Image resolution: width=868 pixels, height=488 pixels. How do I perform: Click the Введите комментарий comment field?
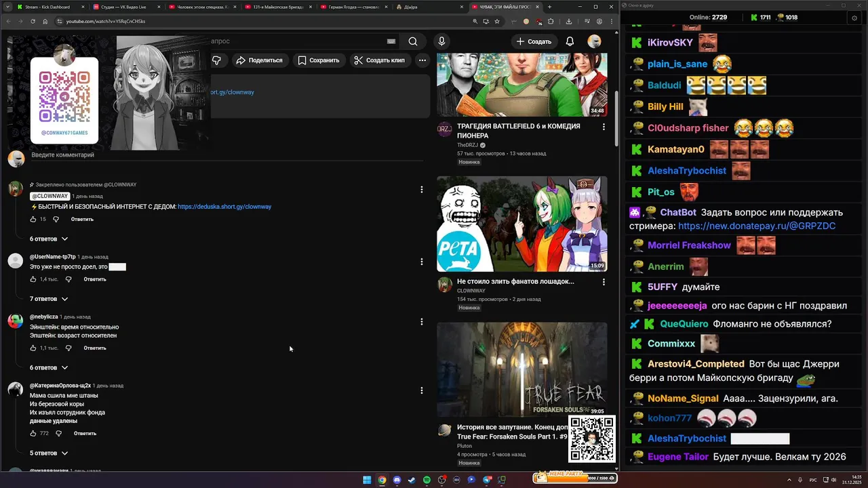227,155
